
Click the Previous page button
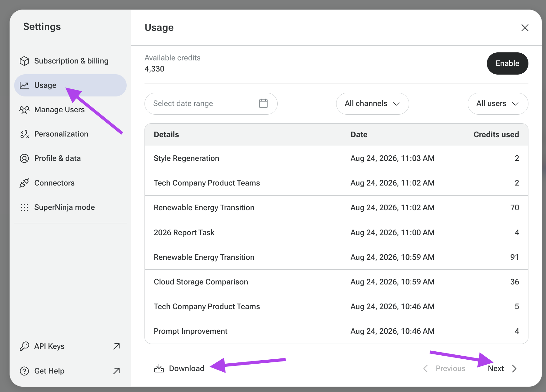click(x=444, y=369)
